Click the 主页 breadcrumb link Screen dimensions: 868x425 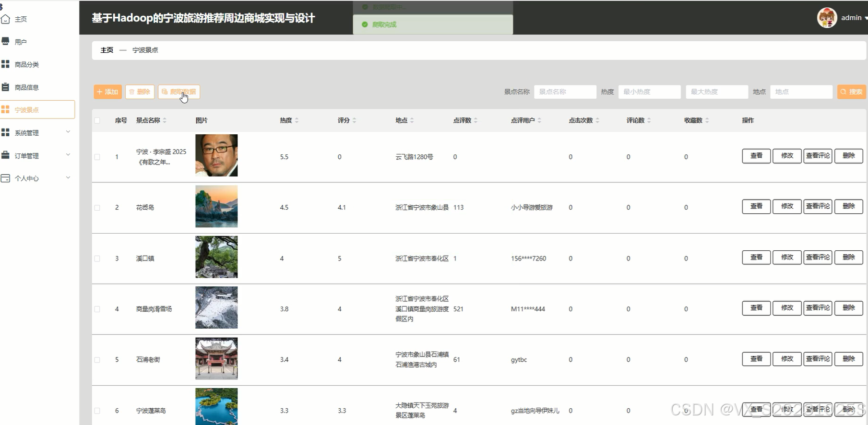(107, 50)
